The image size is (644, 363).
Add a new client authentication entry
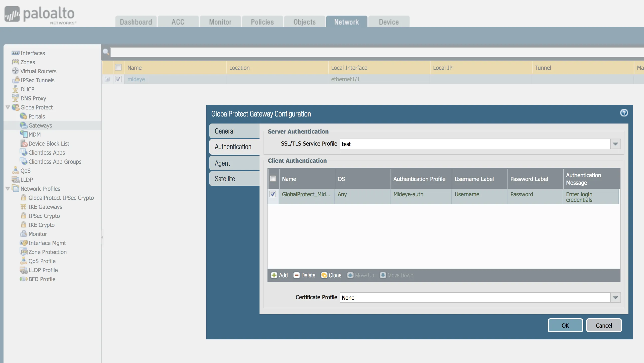[x=274, y=275]
